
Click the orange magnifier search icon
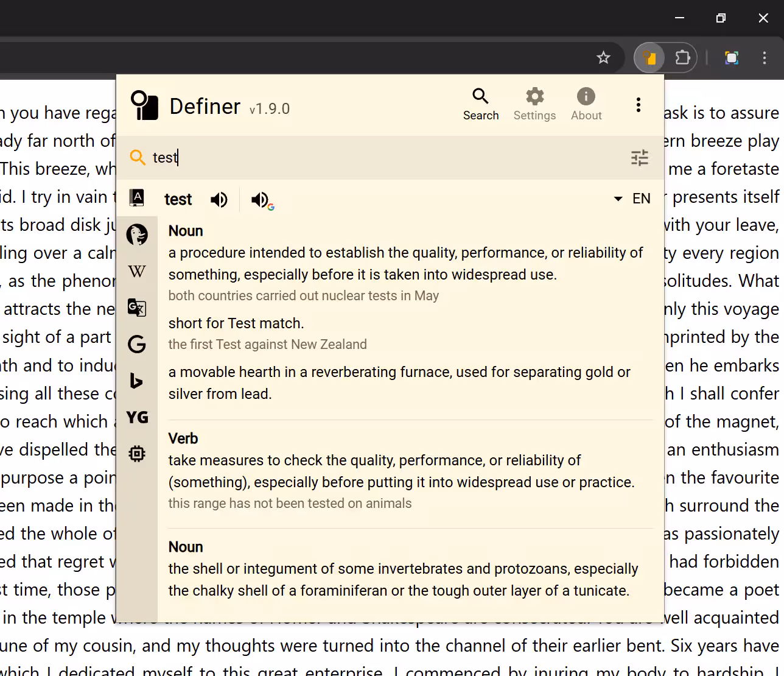coord(138,158)
